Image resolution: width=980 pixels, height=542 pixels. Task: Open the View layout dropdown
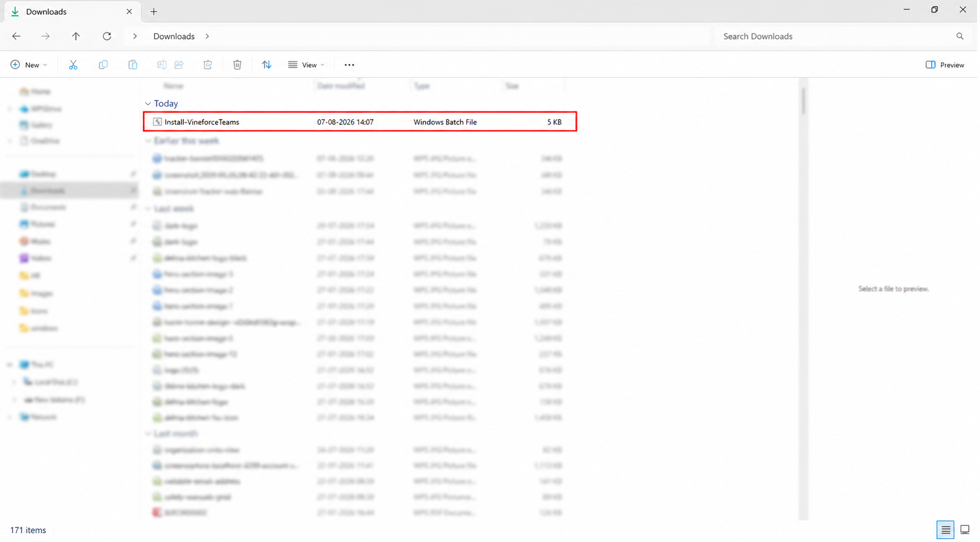[x=306, y=65]
